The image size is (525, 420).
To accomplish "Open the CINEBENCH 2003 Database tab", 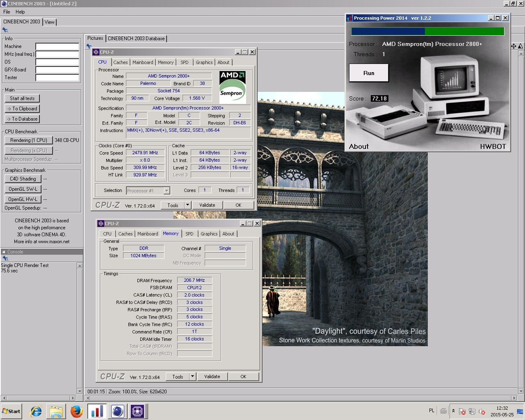I will coord(136,39).
